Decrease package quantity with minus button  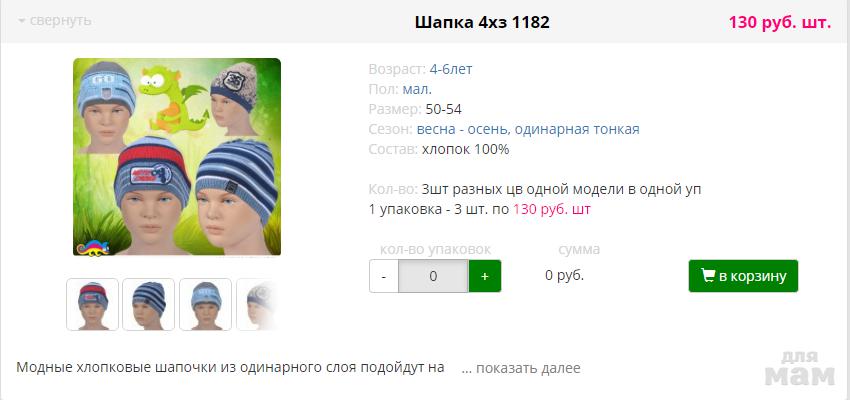(x=384, y=276)
